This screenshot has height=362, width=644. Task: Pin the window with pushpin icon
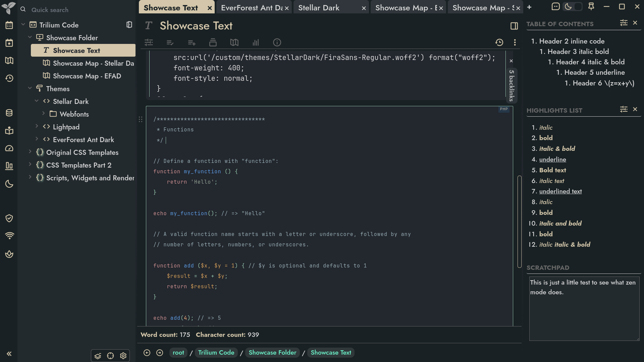pyautogui.click(x=591, y=7)
